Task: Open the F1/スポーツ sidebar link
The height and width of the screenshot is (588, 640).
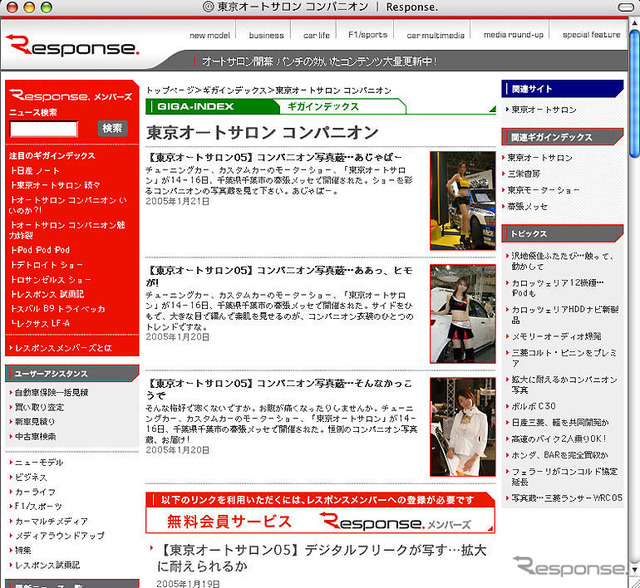Action: click(x=36, y=506)
